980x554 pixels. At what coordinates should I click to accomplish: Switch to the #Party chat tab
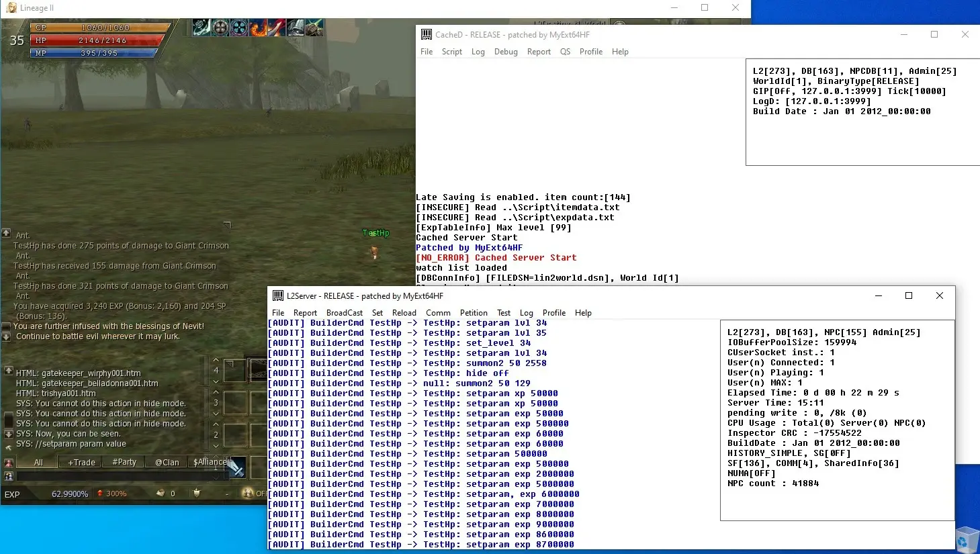[124, 462]
